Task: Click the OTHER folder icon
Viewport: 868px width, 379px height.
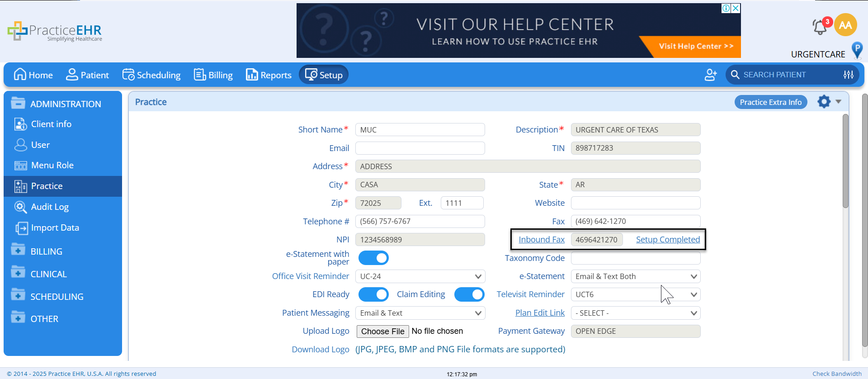Action: coord(18,317)
